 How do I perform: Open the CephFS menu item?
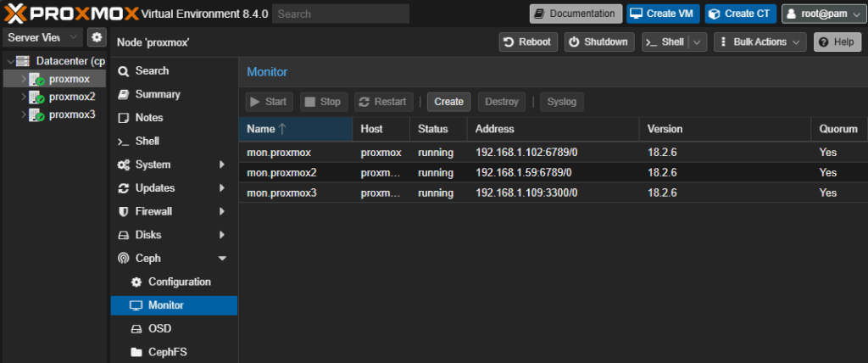174,353
